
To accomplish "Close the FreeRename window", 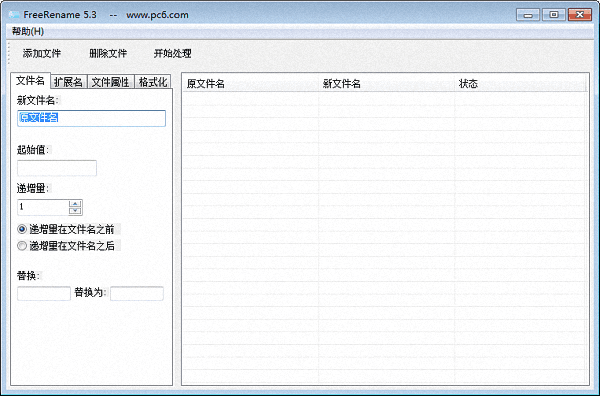I will coord(580,15).
